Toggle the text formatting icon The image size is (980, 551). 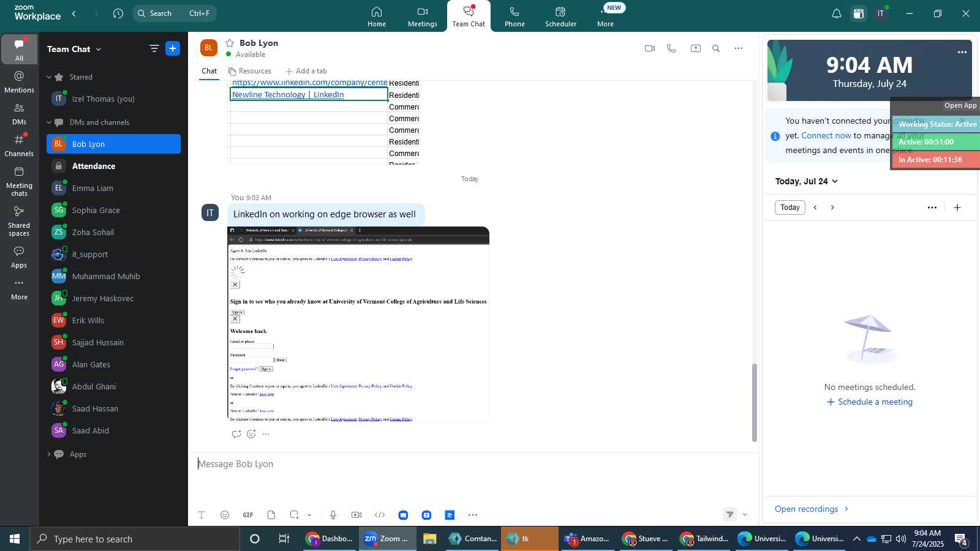pos(202,515)
